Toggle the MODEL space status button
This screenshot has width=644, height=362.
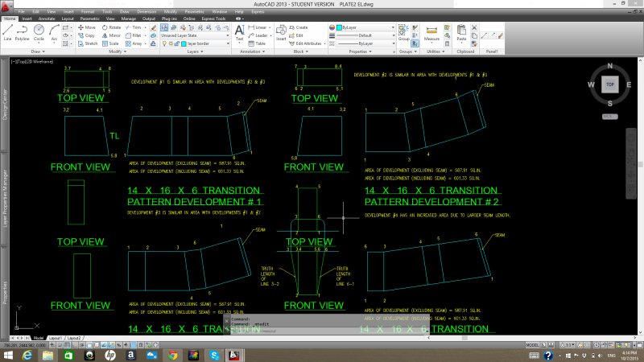(x=532, y=345)
